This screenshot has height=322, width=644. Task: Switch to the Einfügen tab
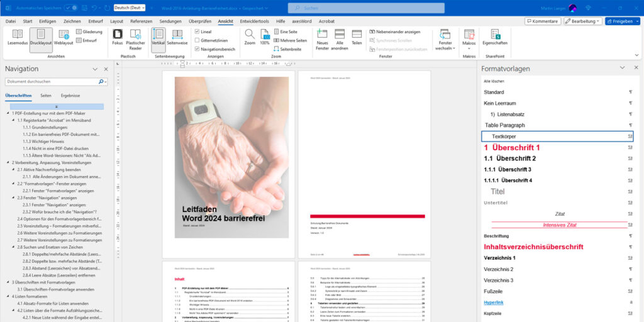(x=48, y=21)
